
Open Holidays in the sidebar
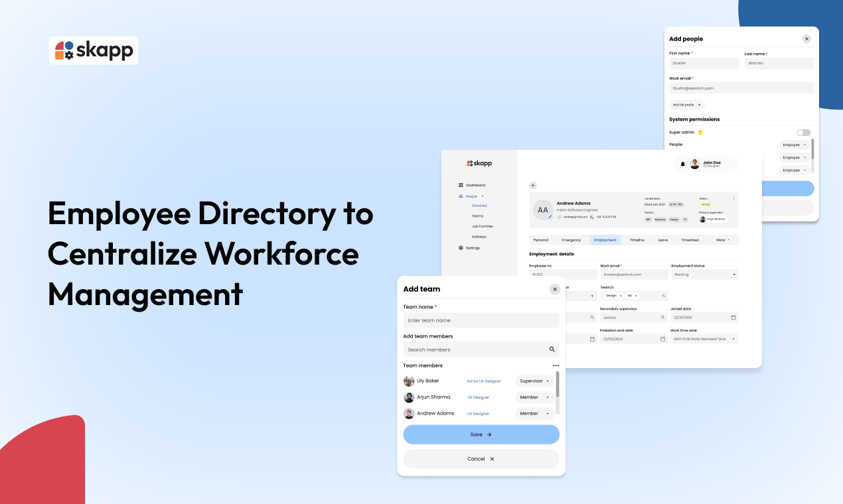pyautogui.click(x=479, y=237)
